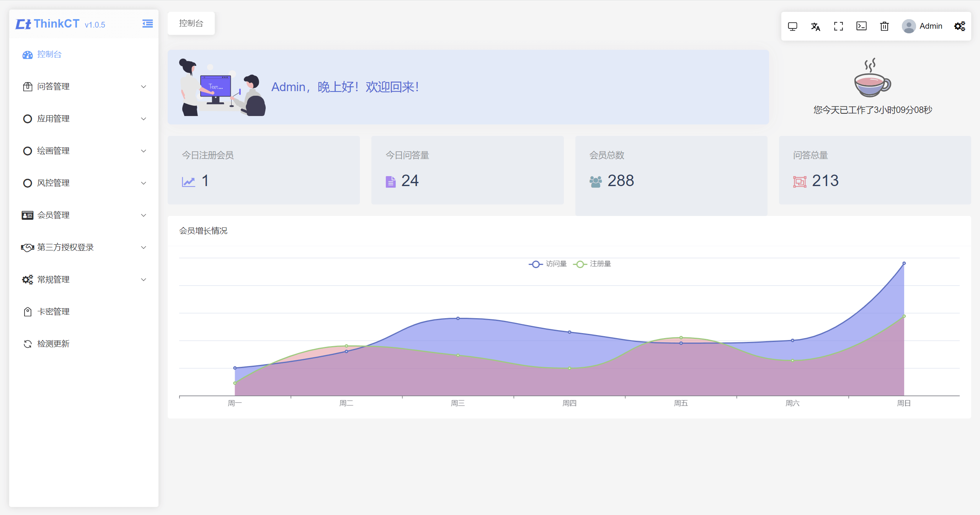Image resolution: width=980 pixels, height=515 pixels.
Task: Click the v1.0.5 version label
Action: pyautogui.click(x=95, y=25)
